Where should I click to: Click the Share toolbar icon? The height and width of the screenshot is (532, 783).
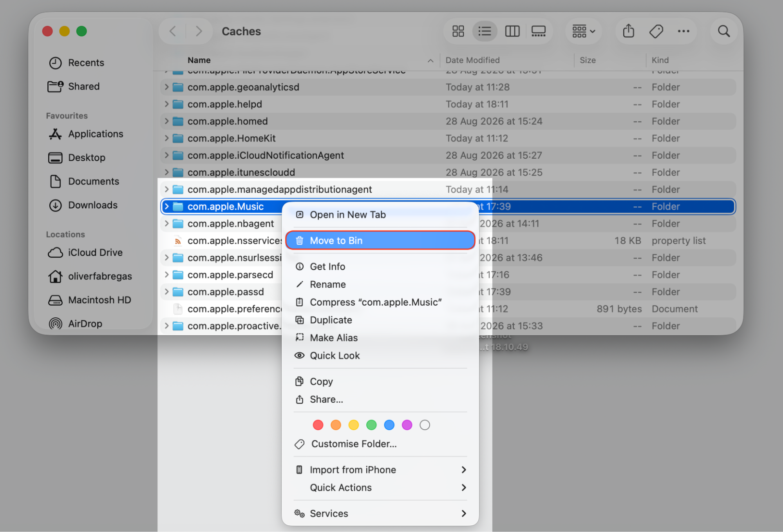coord(629,31)
